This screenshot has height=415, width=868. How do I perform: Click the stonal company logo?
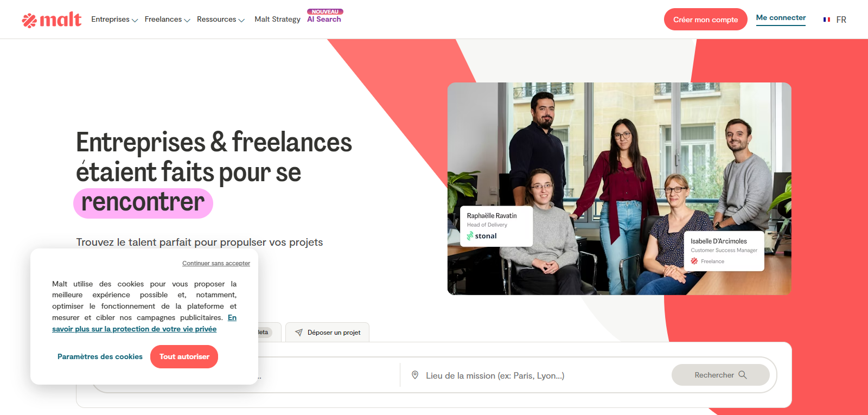click(x=482, y=236)
